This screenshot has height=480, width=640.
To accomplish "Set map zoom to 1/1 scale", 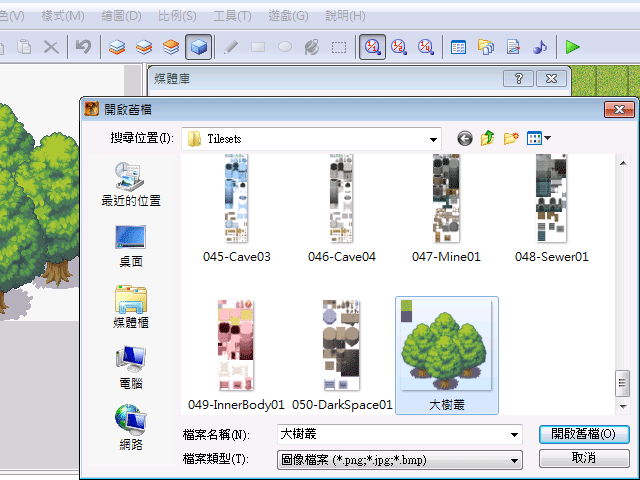I will click(x=372, y=47).
